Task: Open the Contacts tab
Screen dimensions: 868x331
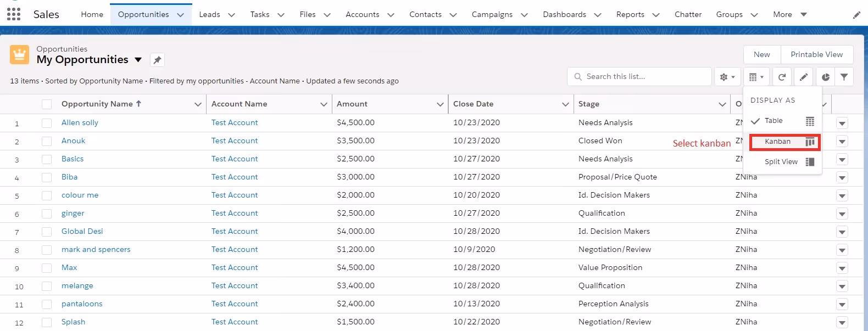Action: tap(425, 14)
